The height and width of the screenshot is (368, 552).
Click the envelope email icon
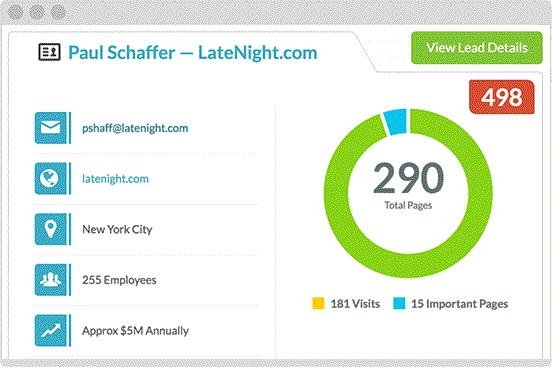coord(51,128)
